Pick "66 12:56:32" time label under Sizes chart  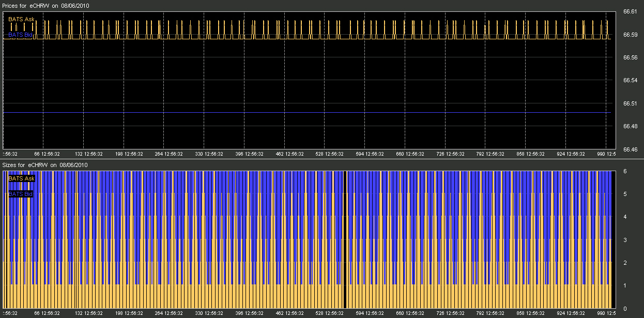tap(47, 313)
